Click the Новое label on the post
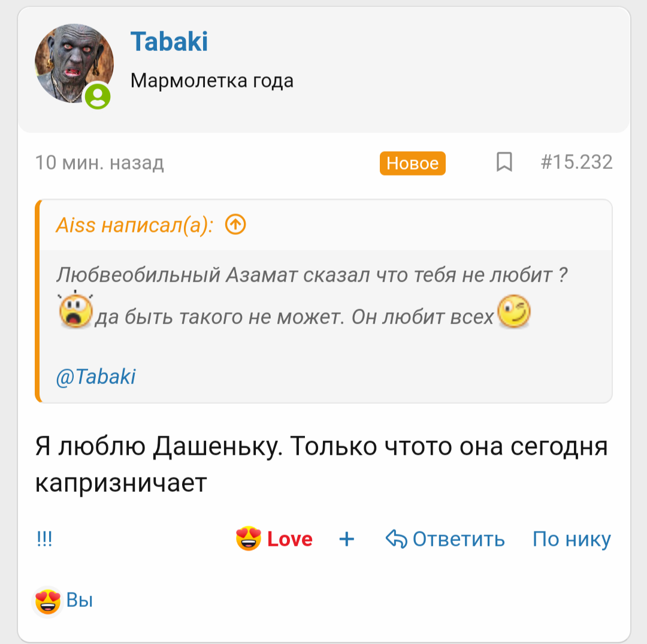Viewport: 647px width, 644px height. [412, 162]
